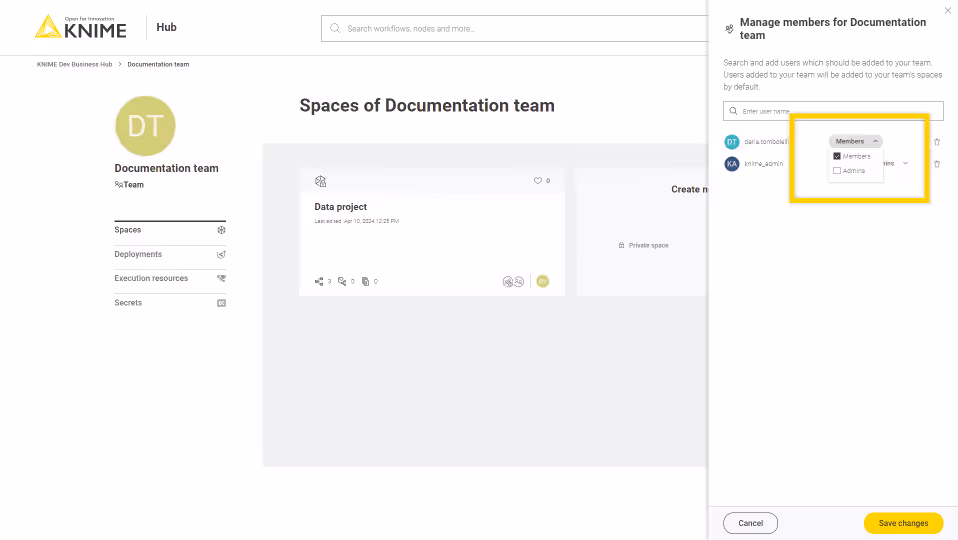Close the Manage members panel
Screen dimensions: 958x540
pos(948,10)
